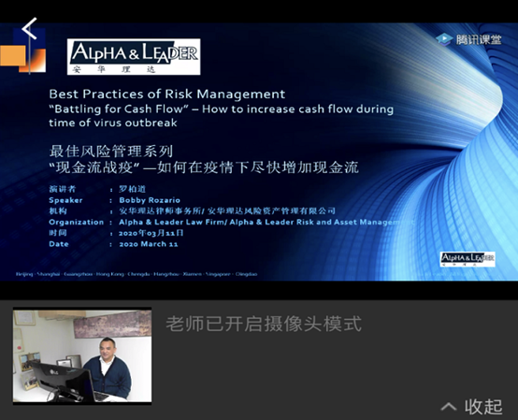Click the 腾讯课堂 watermark text

[x=479, y=39]
